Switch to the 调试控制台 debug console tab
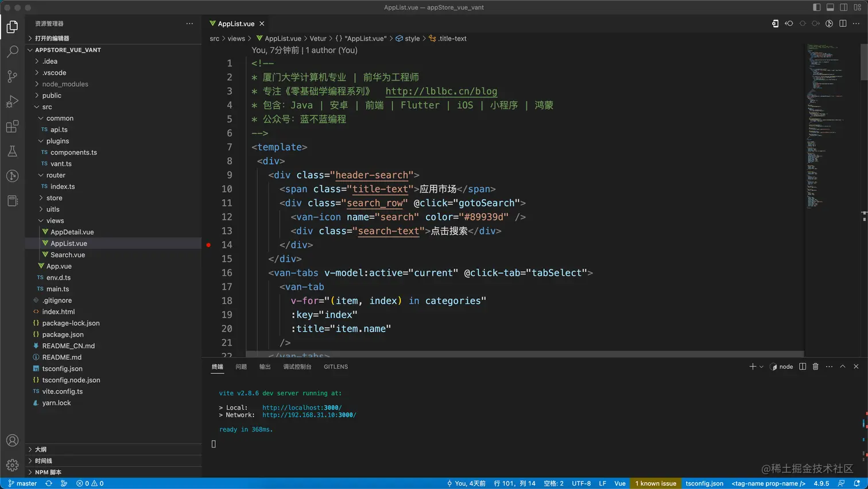 [x=297, y=367]
